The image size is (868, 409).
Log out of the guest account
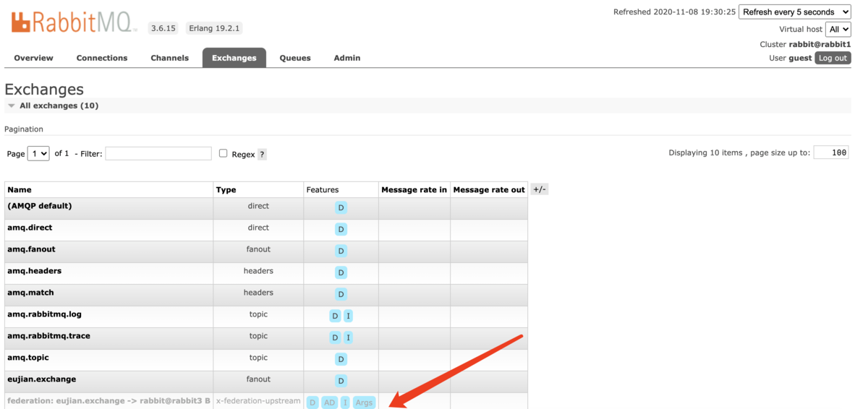click(x=833, y=58)
